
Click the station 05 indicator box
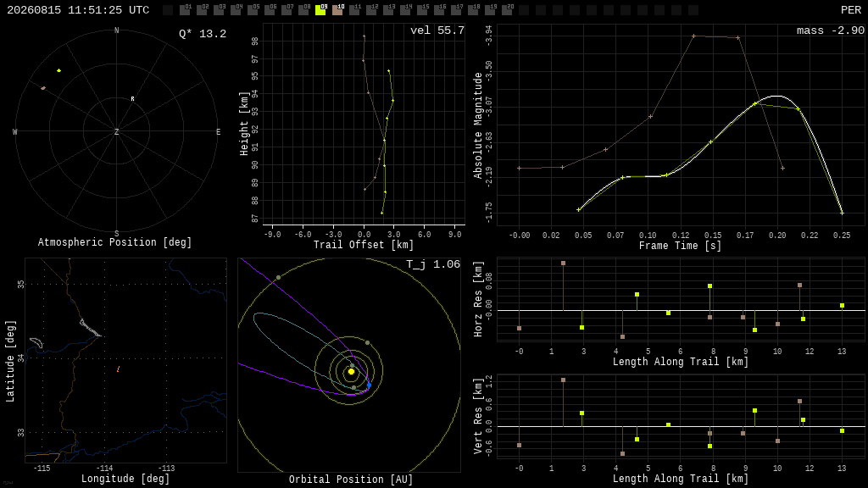pyautogui.click(x=253, y=10)
